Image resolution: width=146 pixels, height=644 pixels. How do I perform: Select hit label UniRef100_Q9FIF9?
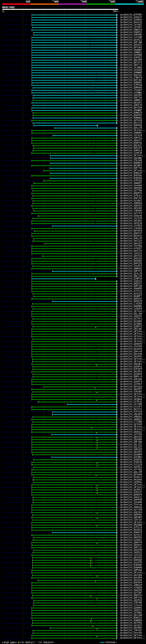[x=131, y=271]
